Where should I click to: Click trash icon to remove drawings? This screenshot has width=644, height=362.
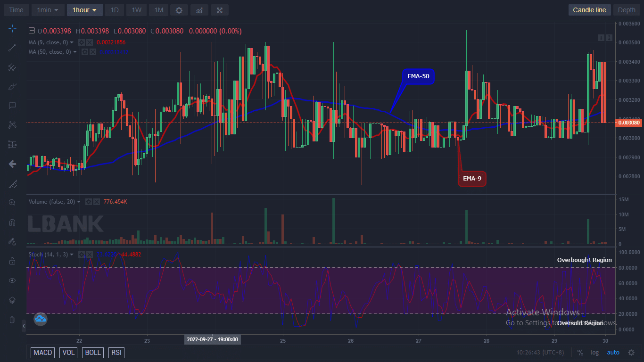pos(12,320)
